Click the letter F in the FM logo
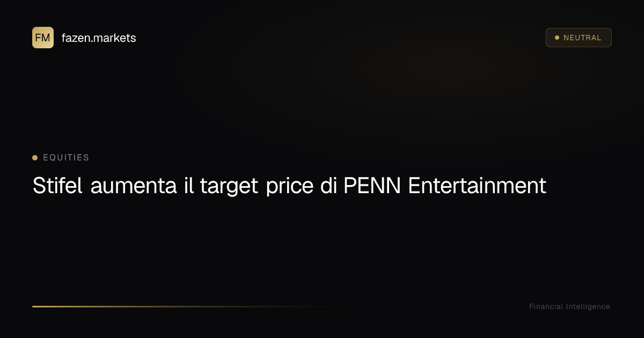644x338 pixels. pos(39,38)
